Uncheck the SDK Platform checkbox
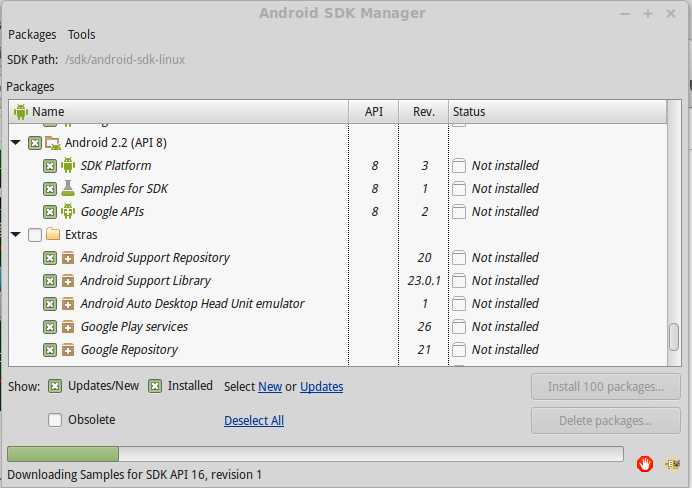Image resolution: width=692 pixels, height=488 pixels. (50, 166)
